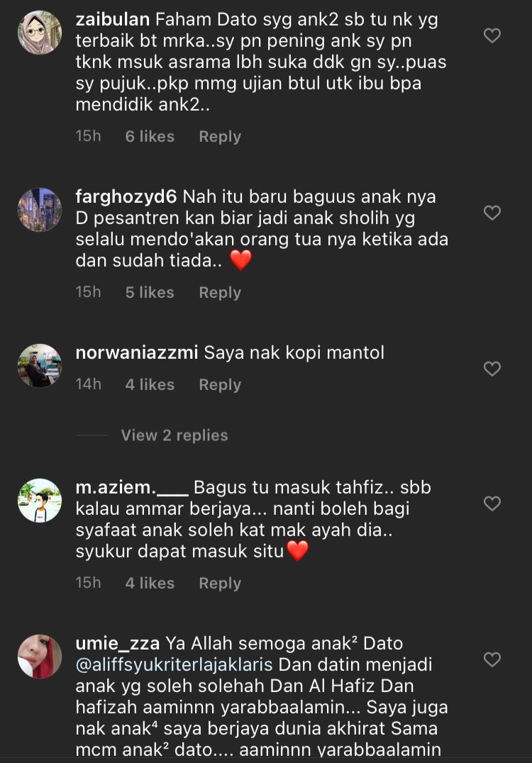
Task: Open farghozyd6's avatar
Action: [x=40, y=210]
